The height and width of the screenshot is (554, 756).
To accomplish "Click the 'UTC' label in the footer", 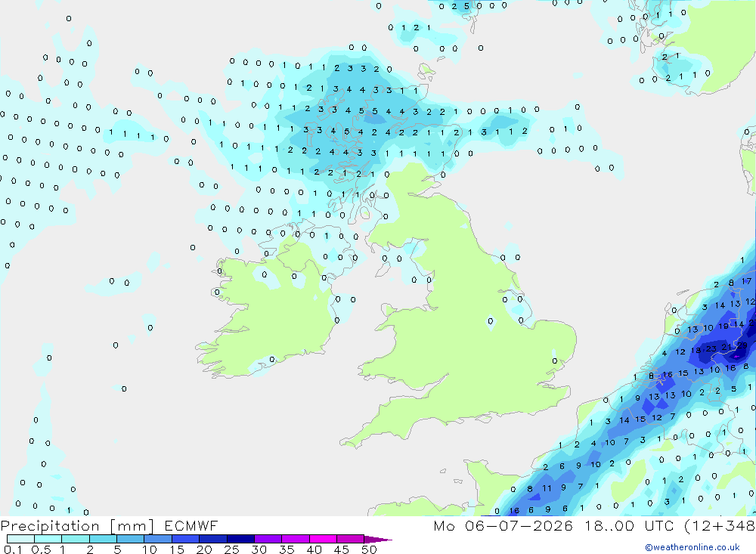I will [659, 525].
